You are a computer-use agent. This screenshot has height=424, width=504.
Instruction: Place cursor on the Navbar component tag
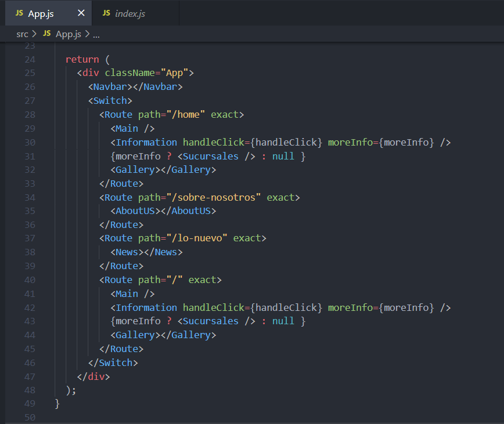[110, 86]
